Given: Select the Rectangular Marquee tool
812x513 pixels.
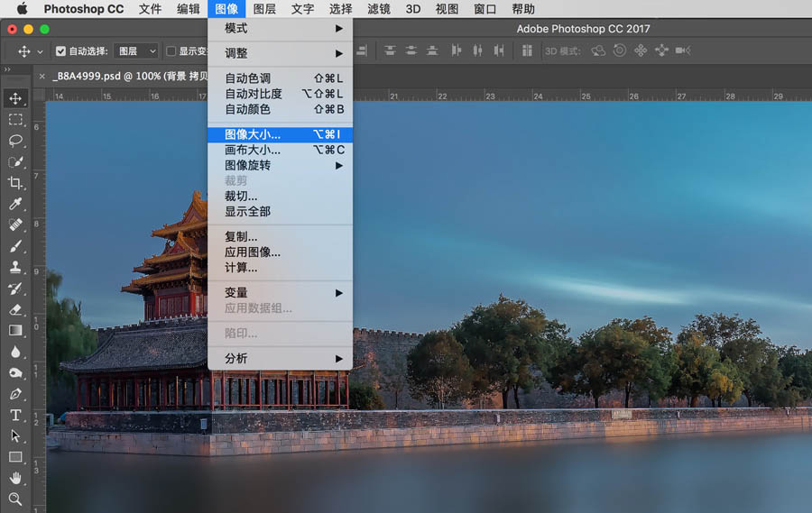Looking at the screenshot, I should (15, 120).
